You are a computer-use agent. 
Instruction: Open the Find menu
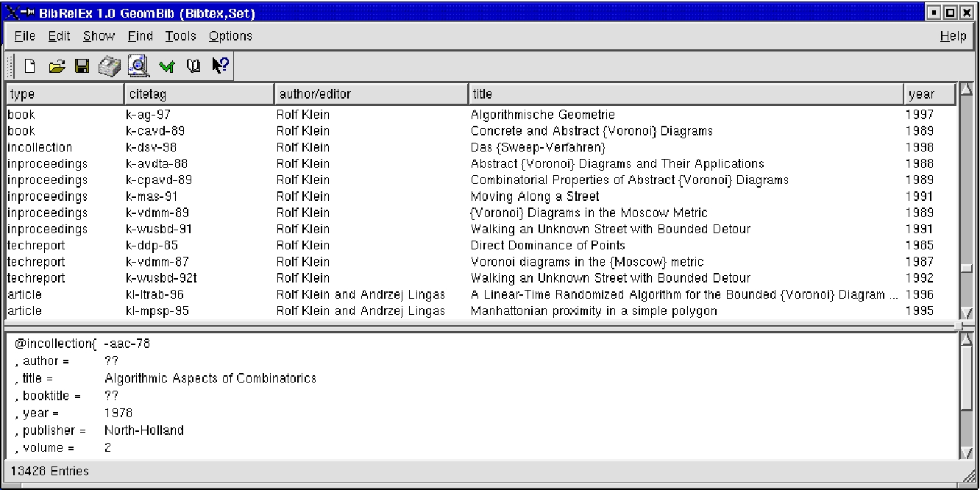click(140, 36)
